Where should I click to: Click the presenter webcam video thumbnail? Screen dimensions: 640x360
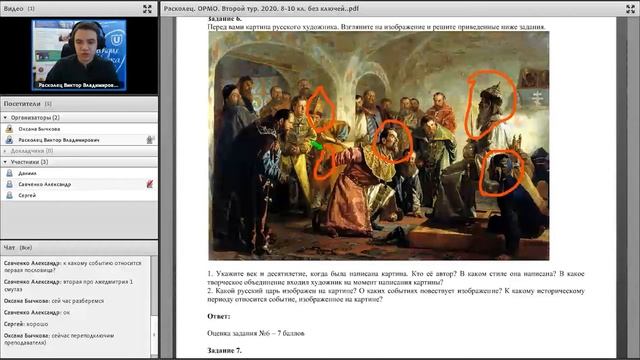(79, 55)
